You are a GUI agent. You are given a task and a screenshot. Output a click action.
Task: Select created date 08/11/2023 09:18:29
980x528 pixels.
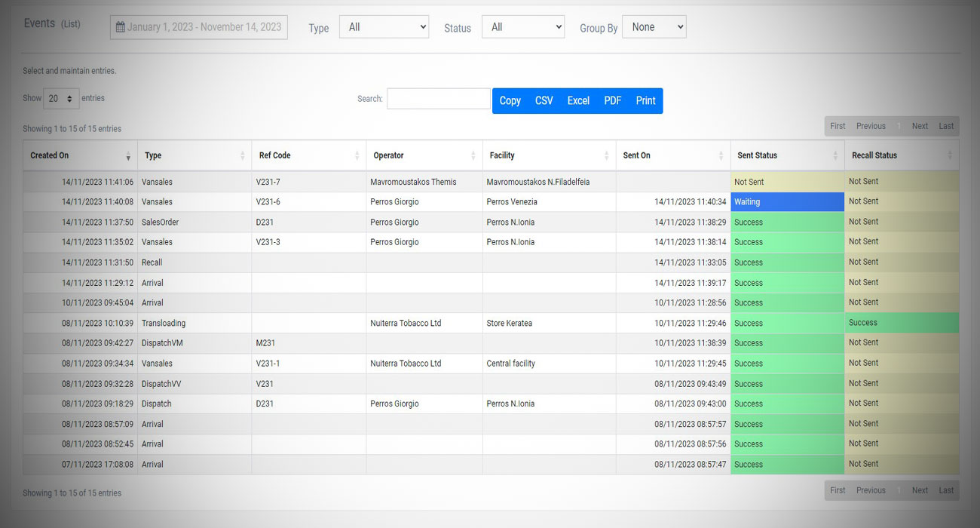tap(97, 404)
